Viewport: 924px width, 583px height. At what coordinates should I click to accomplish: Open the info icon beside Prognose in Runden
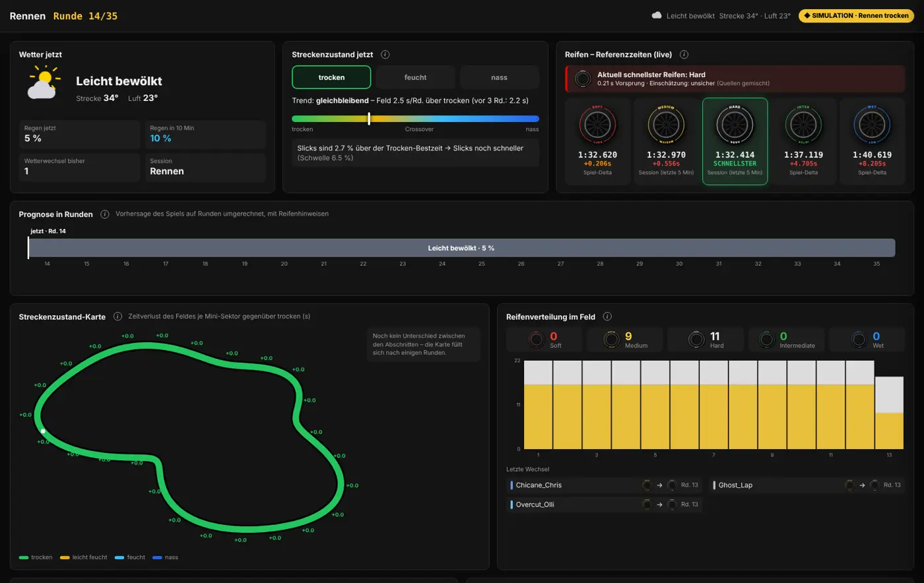(x=106, y=214)
